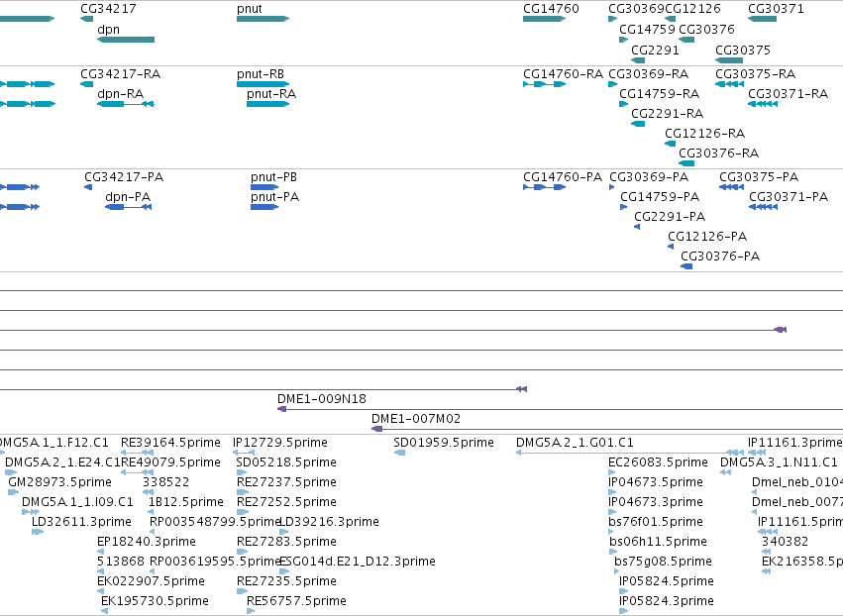Click the CG14759-RA transcript label
The width and height of the screenshot is (843, 616).
tap(659, 93)
